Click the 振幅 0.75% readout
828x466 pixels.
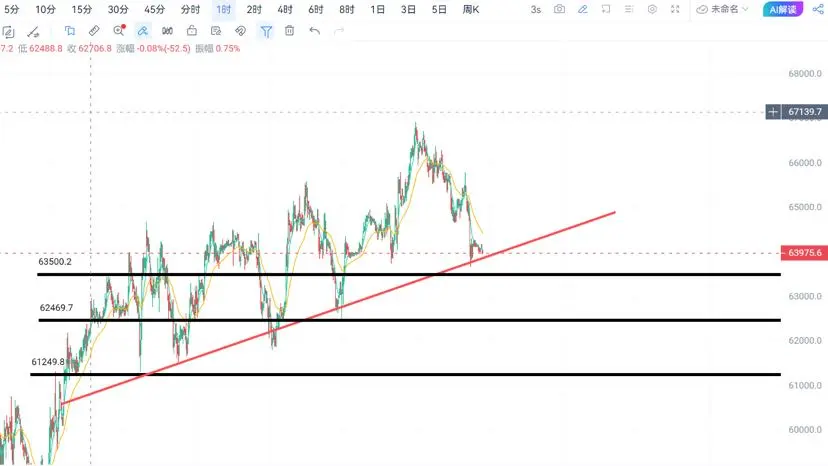(218, 49)
